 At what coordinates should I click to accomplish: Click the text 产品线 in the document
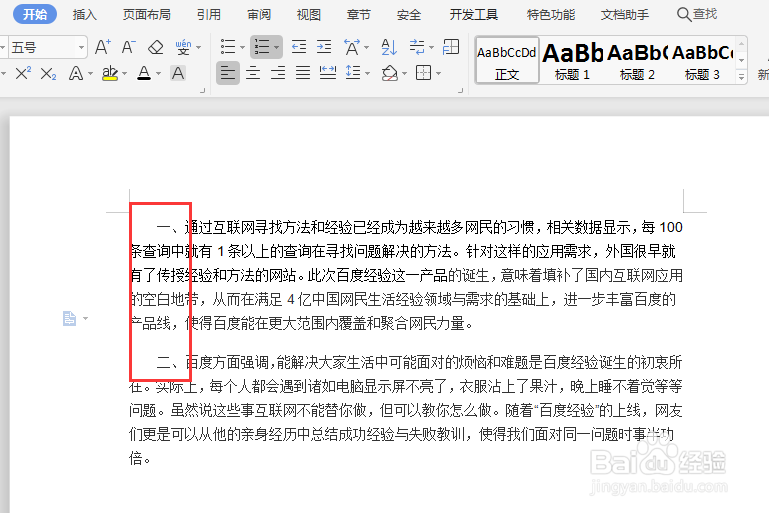click(x=150, y=323)
